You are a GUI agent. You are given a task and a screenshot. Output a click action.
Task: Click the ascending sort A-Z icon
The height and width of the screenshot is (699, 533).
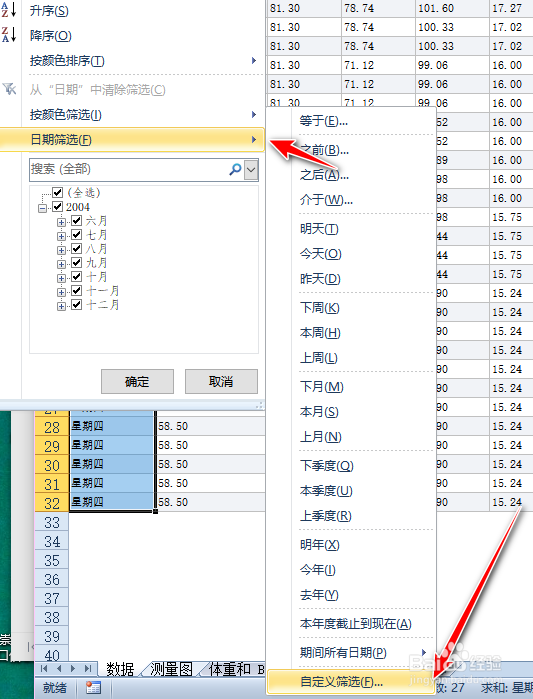point(9,9)
